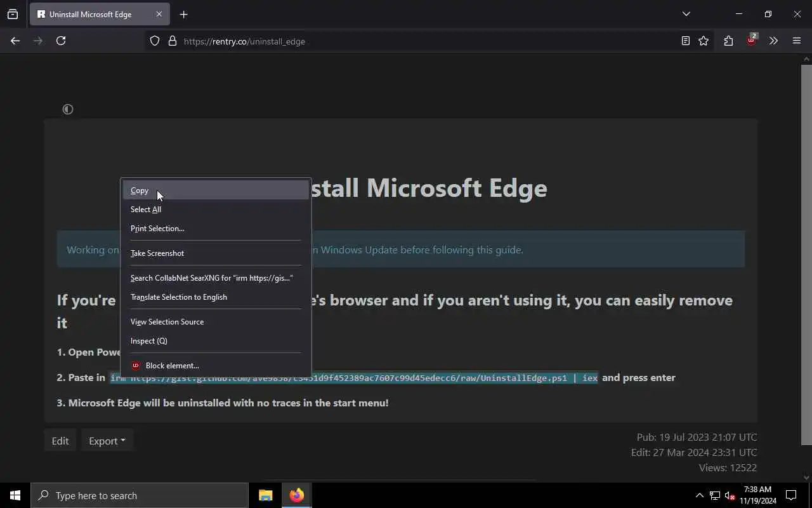View site security padlock info

[172, 41]
